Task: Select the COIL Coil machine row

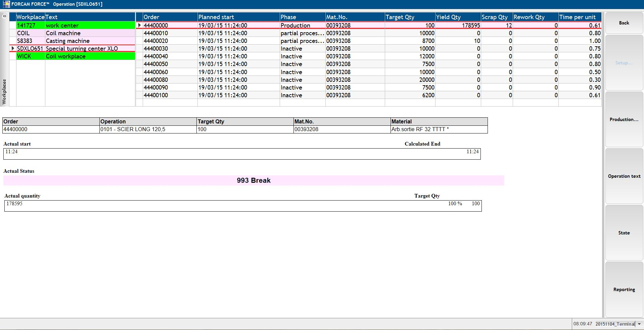Action: (76, 33)
